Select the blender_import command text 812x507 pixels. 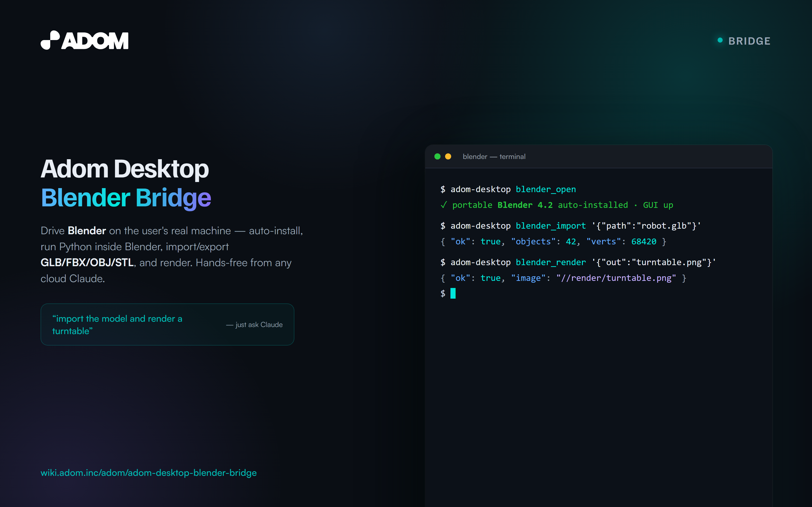pos(551,226)
